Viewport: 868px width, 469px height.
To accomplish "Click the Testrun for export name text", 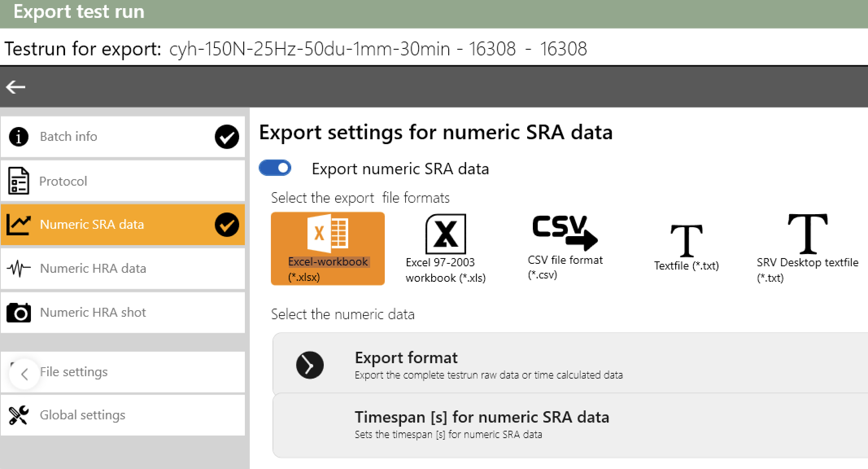I will 378,49.
